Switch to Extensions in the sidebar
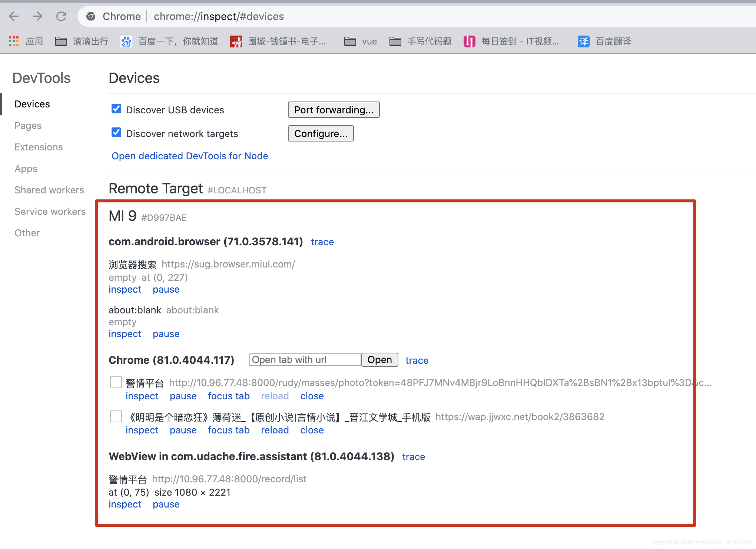Image resolution: width=756 pixels, height=549 pixels. point(39,147)
